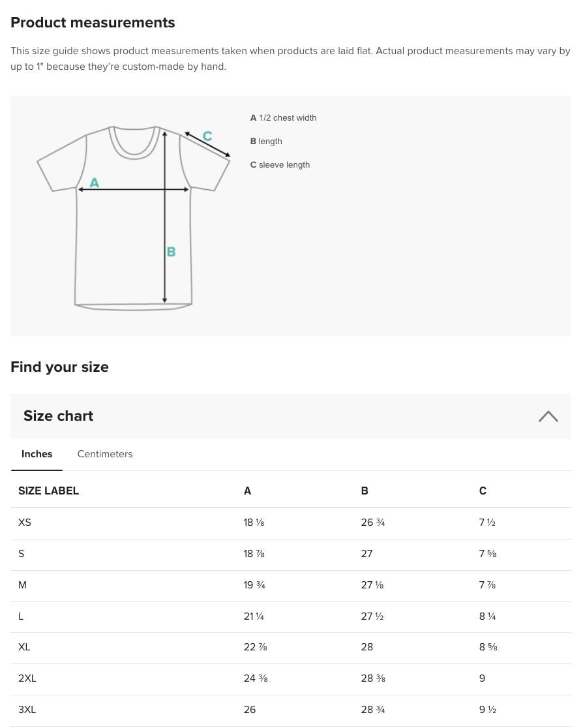The height and width of the screenshot is (728, 583).
Task: Select the S size row
Action: click(22, 554)
